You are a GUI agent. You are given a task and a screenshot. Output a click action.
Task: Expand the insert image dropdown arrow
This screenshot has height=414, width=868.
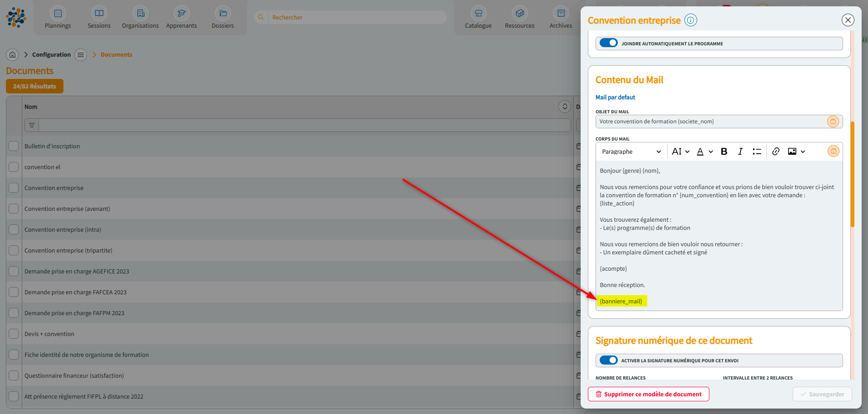pos(803,151)
